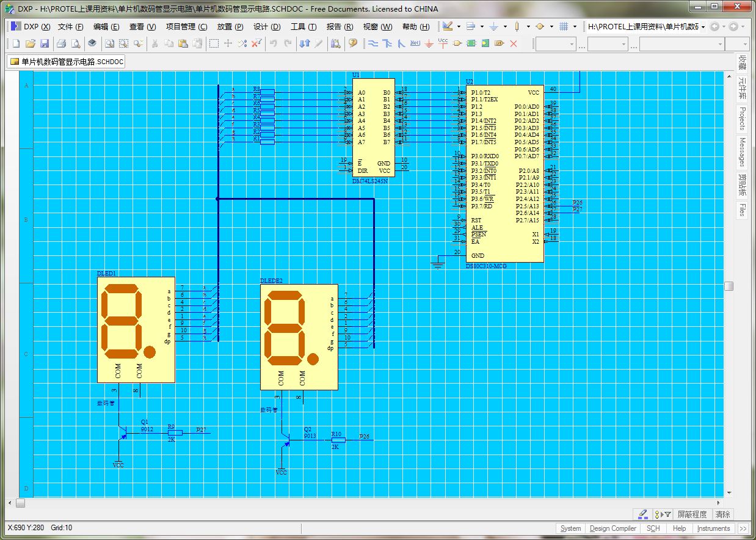Click the Paste clipboard icon
This screenshot has height=540, width=756.
click(183, 43)
